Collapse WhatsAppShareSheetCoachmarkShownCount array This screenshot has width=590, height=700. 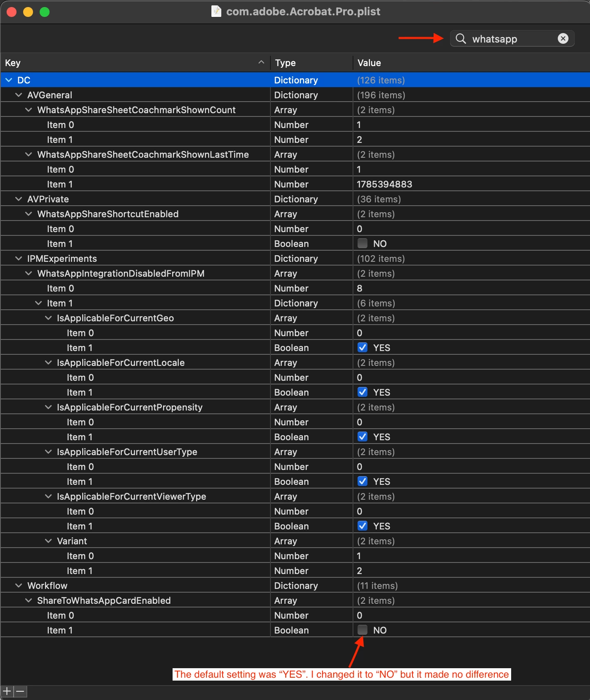(x=28, y=110)
